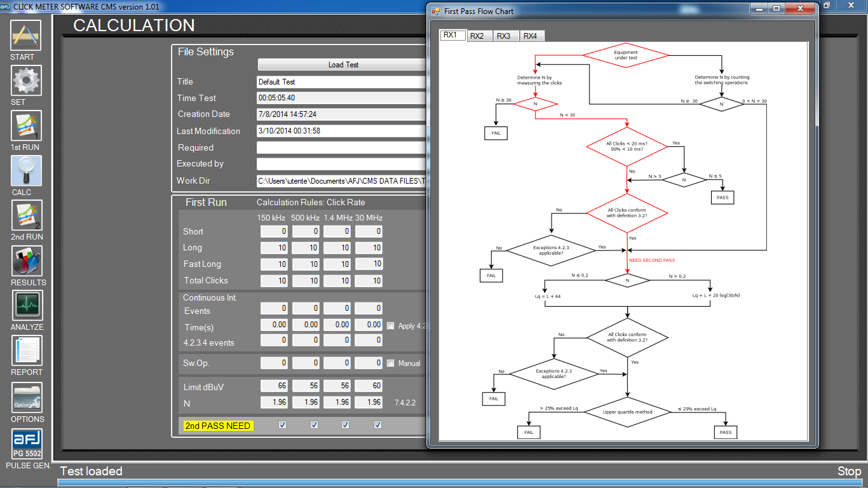Open the 2nd RUN icon
The image size is (868, 488).
point(26,216)
